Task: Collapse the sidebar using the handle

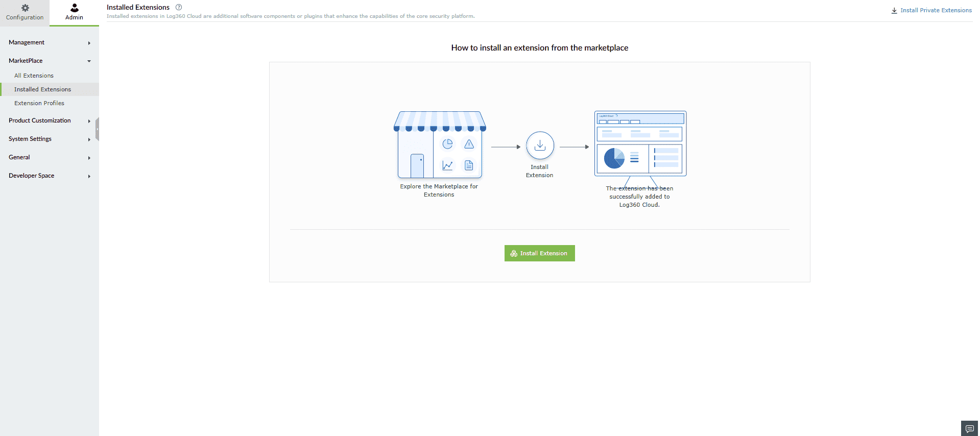Action: (x=97, y=129)
